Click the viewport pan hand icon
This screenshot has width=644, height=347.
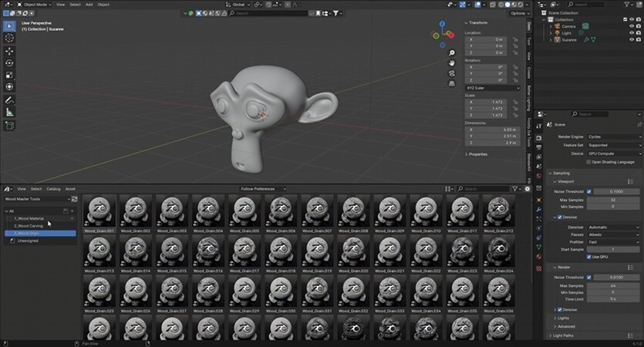452,63
